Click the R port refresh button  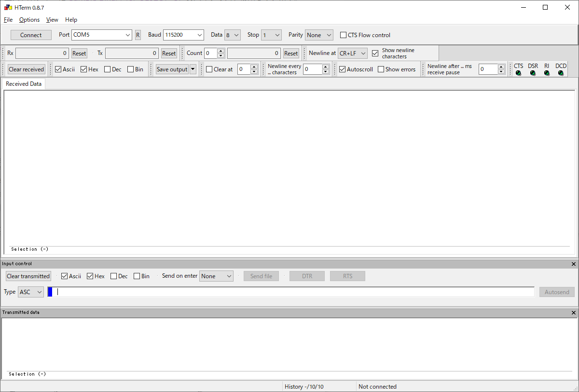pos(138,35)
